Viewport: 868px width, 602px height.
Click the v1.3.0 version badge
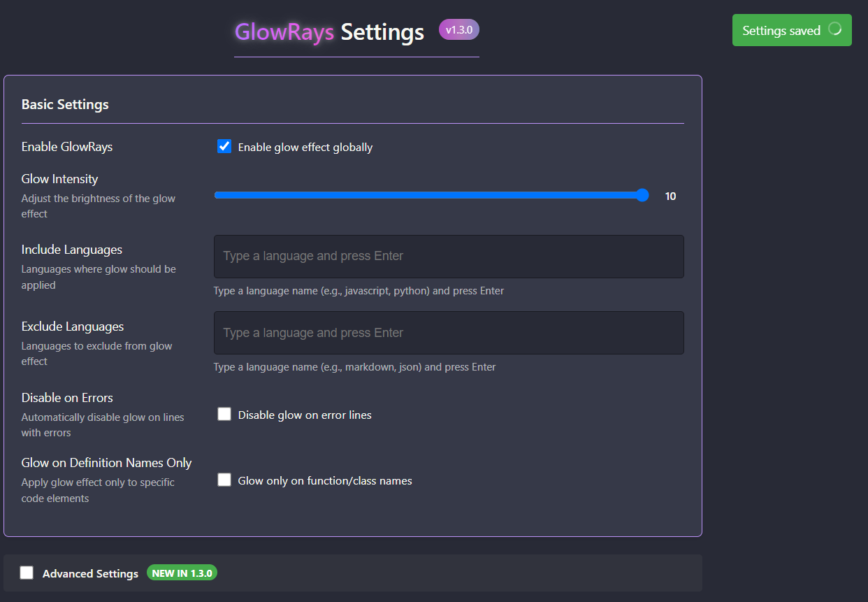(459, 30)
